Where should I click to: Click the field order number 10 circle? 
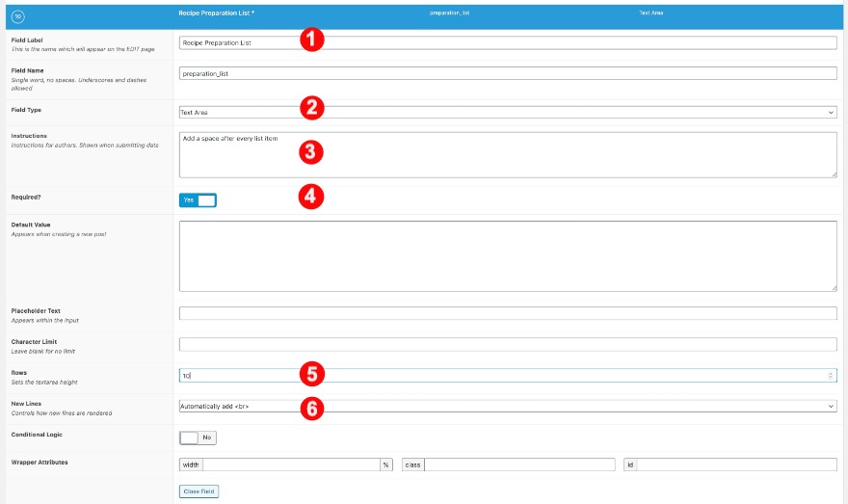(x=18, y=16)
